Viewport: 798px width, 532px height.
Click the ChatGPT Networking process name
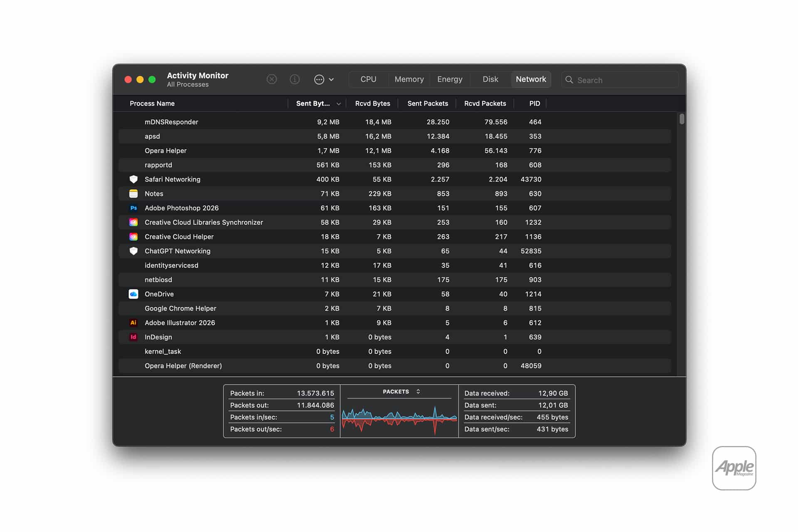(x=177, y=251)
